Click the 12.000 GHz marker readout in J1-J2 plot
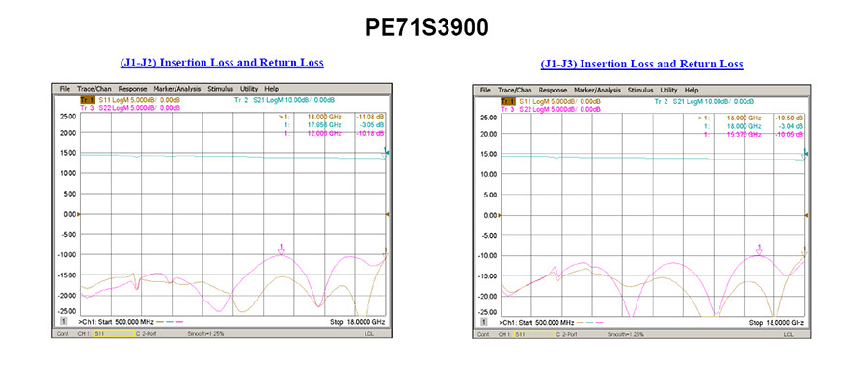Viewport: 868px width, 367px height. [x=325, y=133]
